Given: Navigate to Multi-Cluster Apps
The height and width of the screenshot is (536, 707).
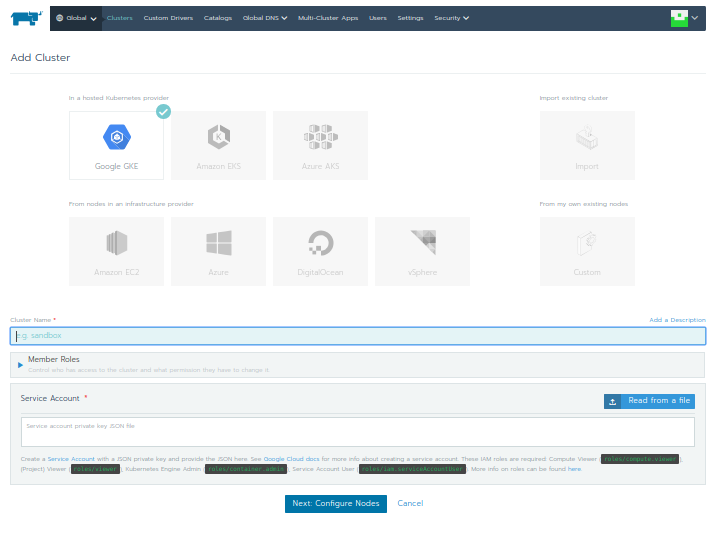Looking at the screenshot, I should [x=328, y=18].
